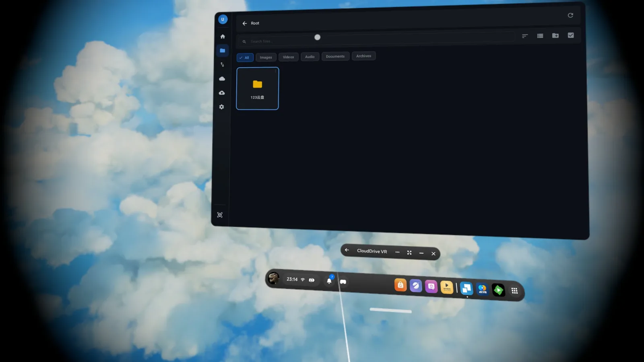Open the three-dot menu on 123云盘 folder card
The width and height of the screenshot is (644, 362).
pyautogui.click(x=276, y=71)
